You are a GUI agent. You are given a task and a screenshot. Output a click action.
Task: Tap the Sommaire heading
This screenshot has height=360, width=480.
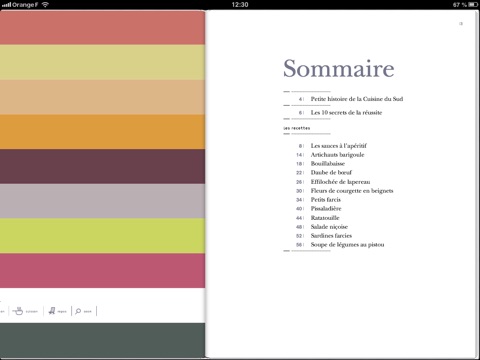(339, 68)
